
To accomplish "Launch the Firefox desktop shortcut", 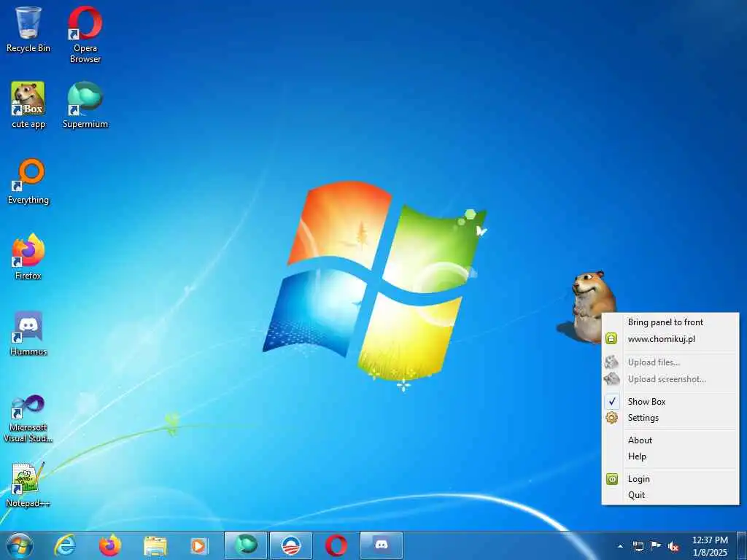I will click(x=28, y=256).
